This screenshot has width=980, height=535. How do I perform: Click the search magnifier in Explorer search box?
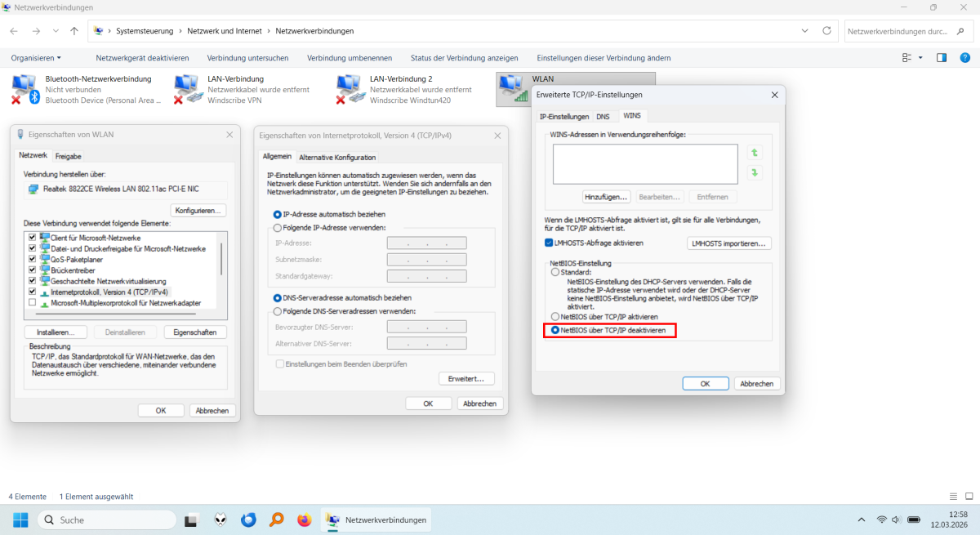(x=960, y=31)
